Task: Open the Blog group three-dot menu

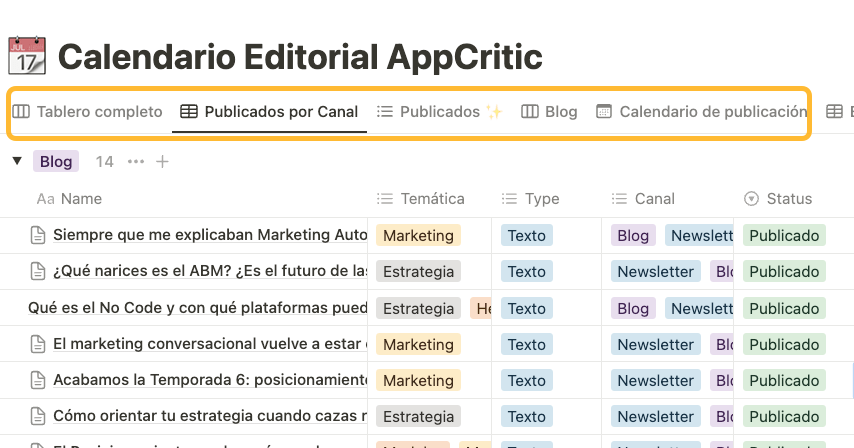Action: [136, 161]
